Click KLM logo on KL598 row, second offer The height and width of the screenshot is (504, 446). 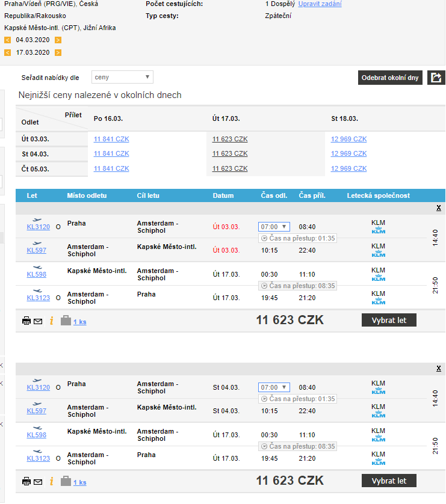tap(379, 439)
